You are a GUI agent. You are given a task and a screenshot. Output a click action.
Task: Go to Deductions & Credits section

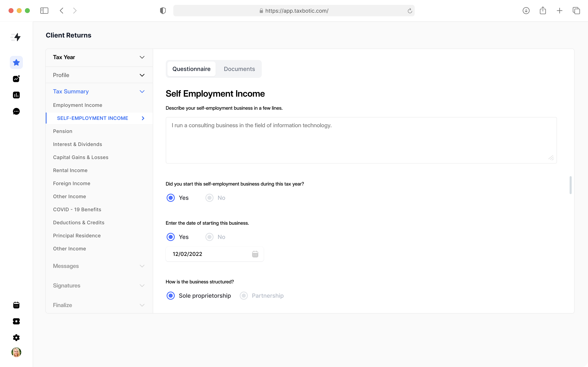point(78,223)
